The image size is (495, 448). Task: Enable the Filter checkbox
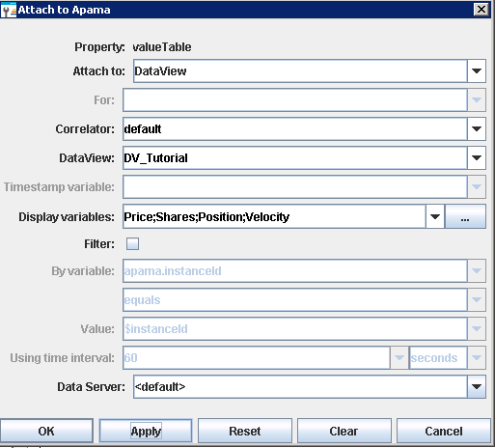click(132, 243)
